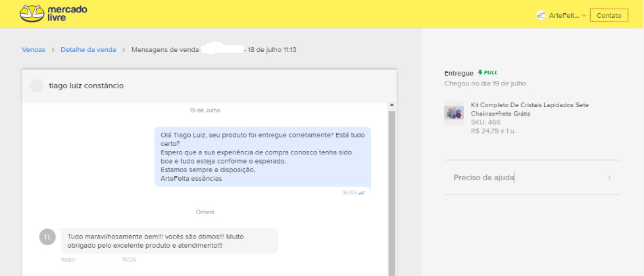Open the Preciso de ajuda option
644x276 pixels.
[x=532, y=177]
